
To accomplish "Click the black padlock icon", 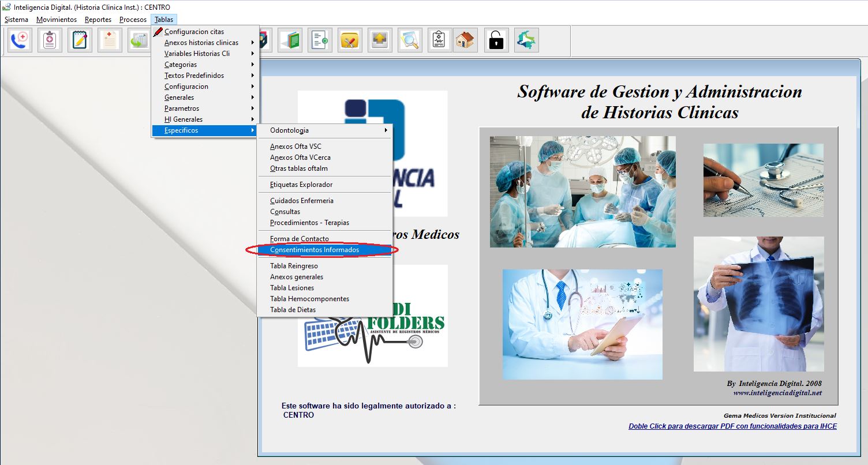I will click(x=496, y=40).
